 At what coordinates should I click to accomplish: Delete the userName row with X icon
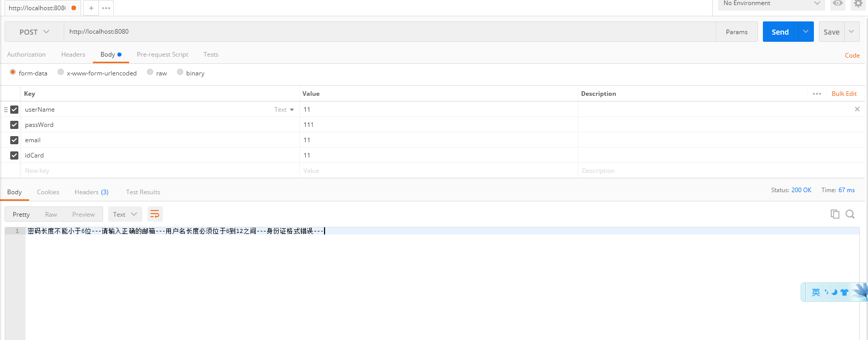[857, 109]
